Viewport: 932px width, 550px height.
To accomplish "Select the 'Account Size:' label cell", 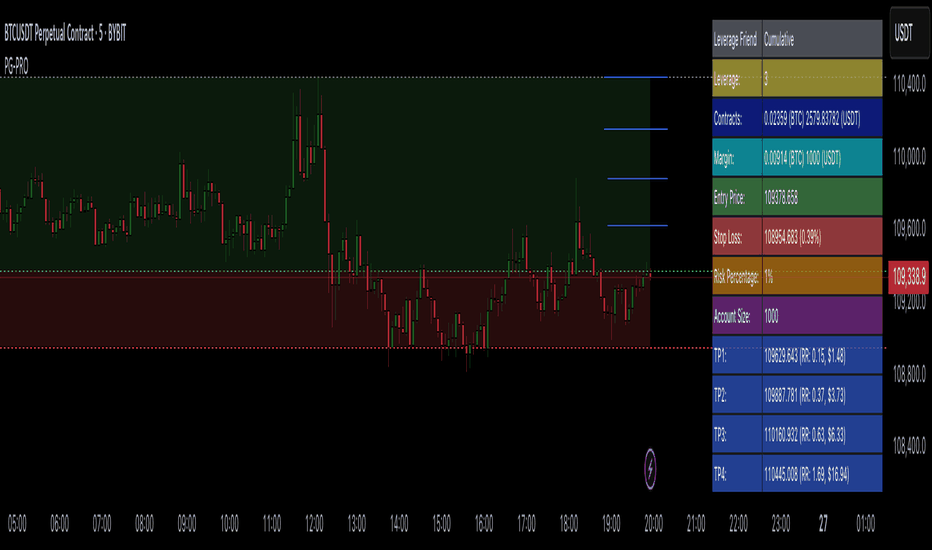I will pos(737,316).
